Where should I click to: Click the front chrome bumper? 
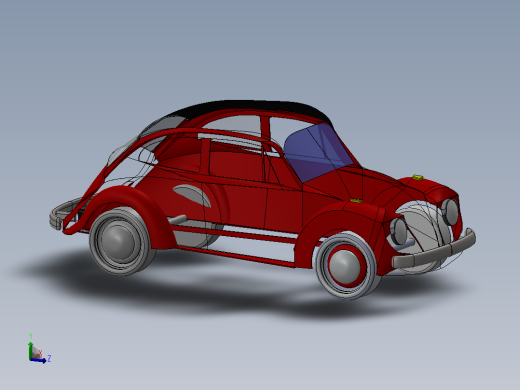coord(433,249)
